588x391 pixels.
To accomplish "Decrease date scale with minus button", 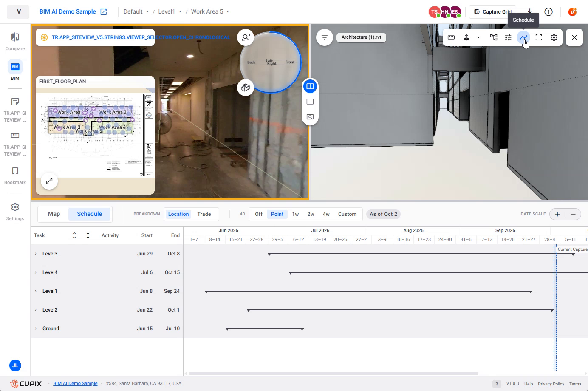I will tap(573, 214).
